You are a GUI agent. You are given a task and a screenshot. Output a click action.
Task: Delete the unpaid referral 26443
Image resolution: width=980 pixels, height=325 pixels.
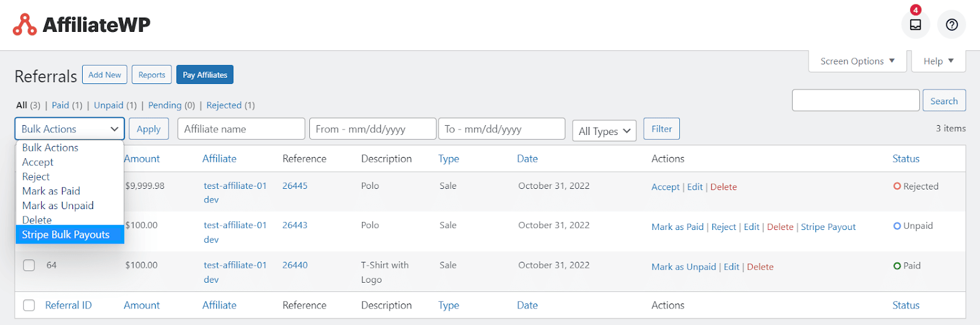click(780, 227)
